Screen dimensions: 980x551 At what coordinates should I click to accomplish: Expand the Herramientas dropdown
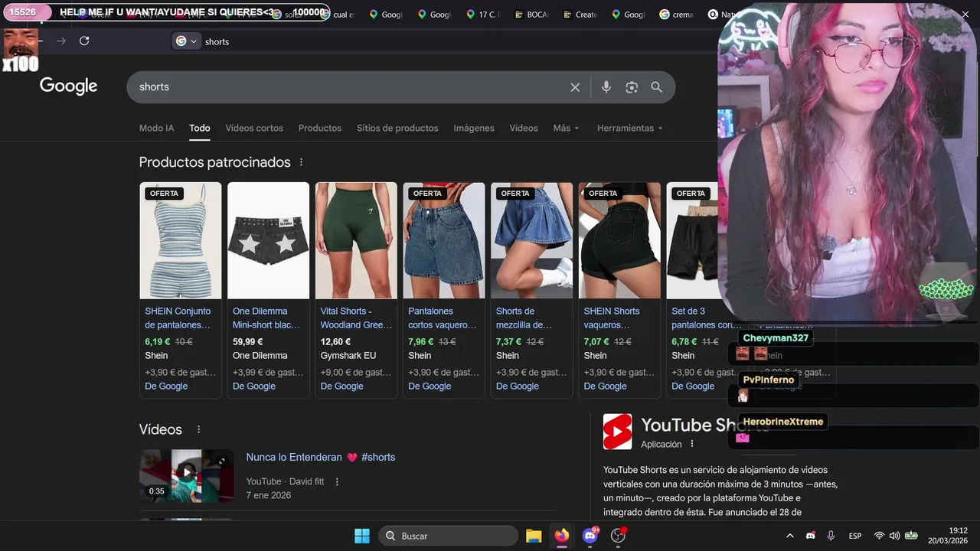[629, 128]
